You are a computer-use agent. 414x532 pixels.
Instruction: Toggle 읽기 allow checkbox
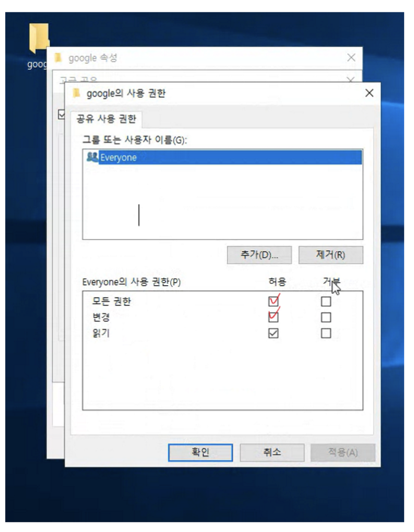(273, 333)
